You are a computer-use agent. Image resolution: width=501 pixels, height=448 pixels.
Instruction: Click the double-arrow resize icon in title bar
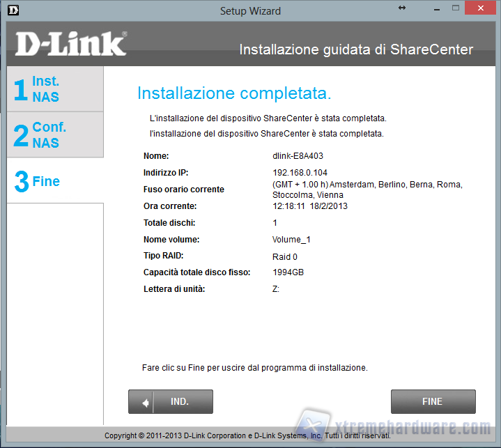402,8
